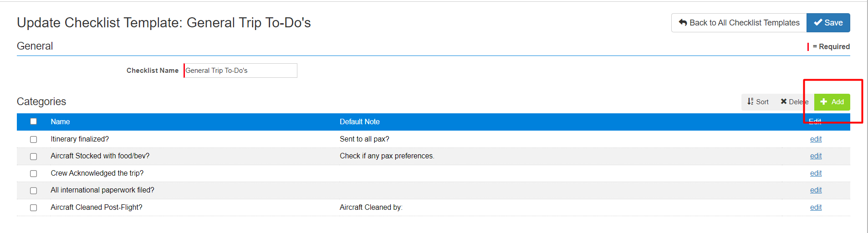The width and height of the screenshot is (868, 233).
Task: Check the Aircraft Stocked with food/bev? checkbox
Action: coord(33,157)
